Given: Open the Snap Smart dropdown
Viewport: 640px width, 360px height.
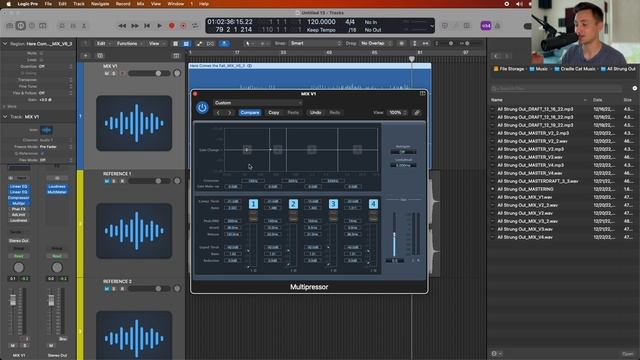Looking at the screenshot, I should pos(315,43).
